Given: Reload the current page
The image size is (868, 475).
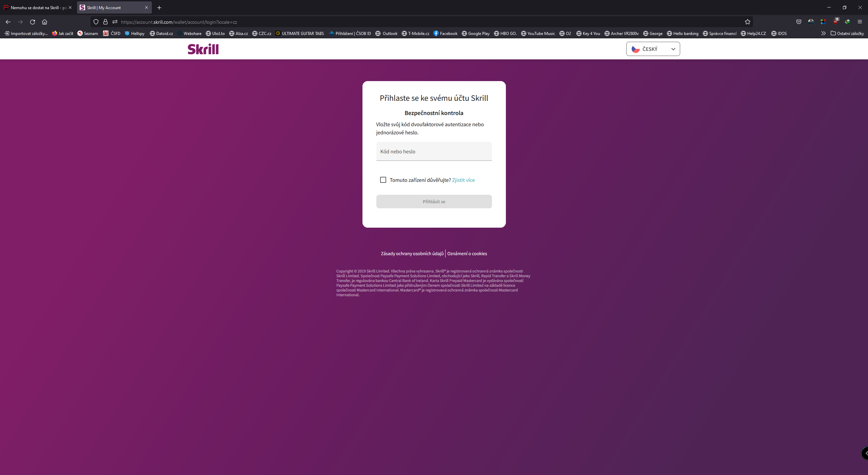Looking at the screenshot, I should tap(33, 22).
